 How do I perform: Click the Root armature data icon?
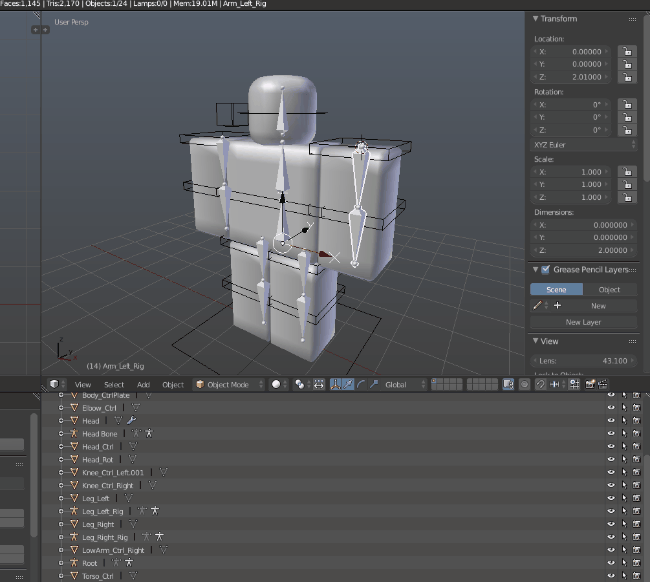[x=116, y=563]
